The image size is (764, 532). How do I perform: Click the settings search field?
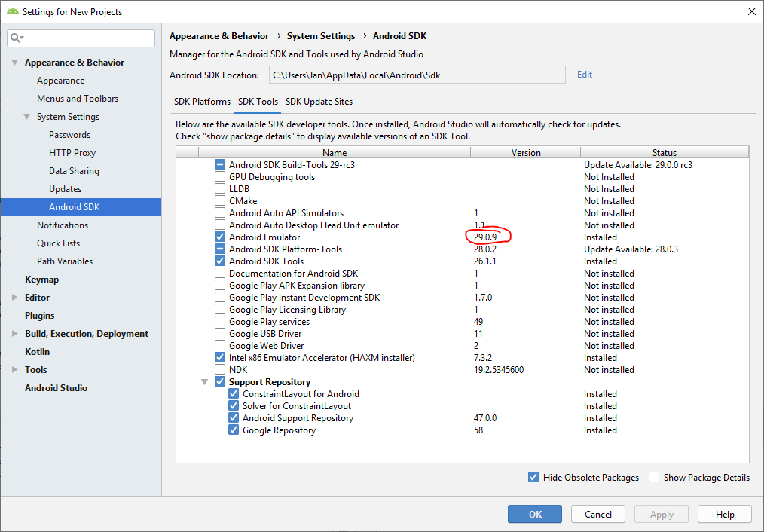tap(81, 38)
